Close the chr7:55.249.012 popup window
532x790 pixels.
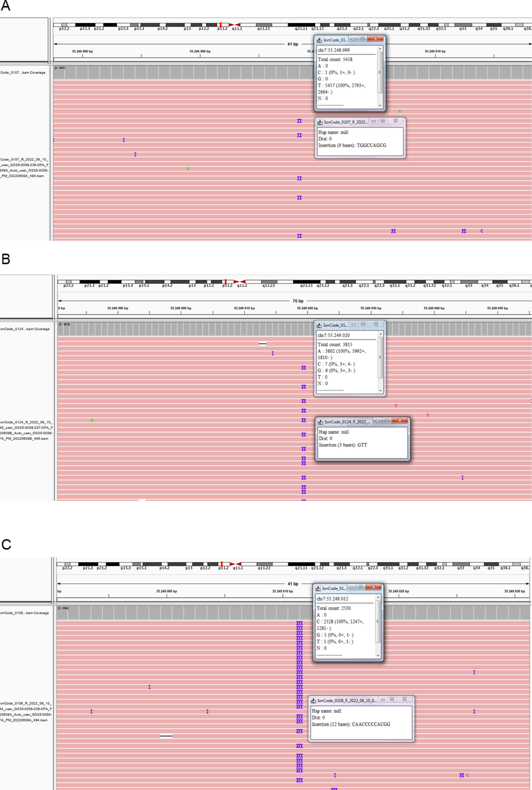373,587
